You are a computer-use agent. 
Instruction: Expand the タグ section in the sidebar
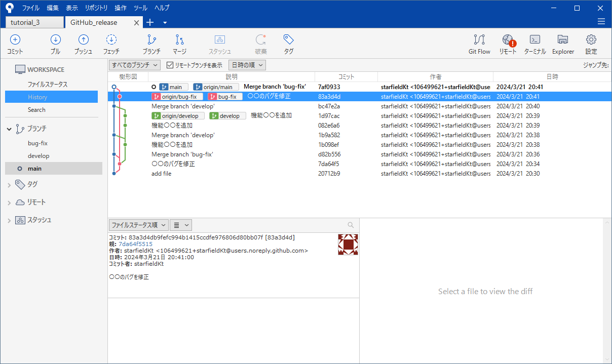click(9, 185)
